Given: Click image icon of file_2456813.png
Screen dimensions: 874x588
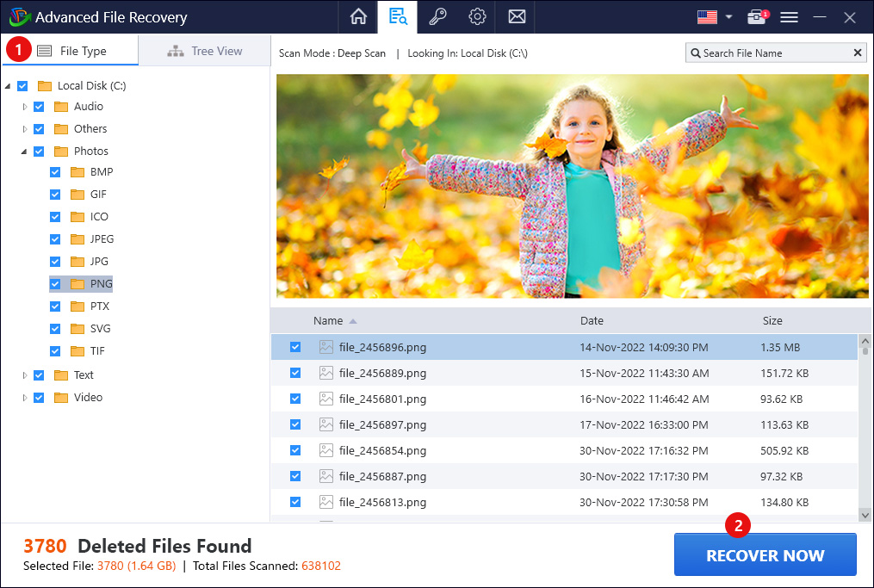Looking at the screenshot, I should pyautogui.click(x=326, y=502).
